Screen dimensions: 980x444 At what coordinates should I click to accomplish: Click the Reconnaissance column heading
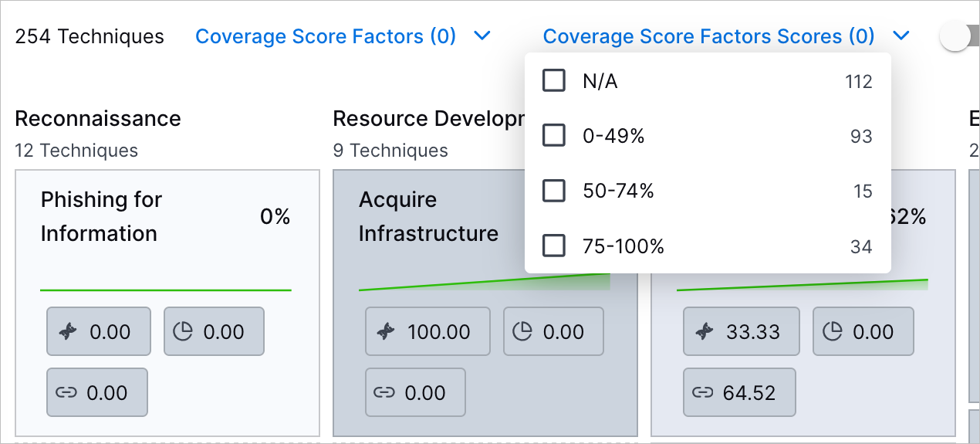[98, 118]
